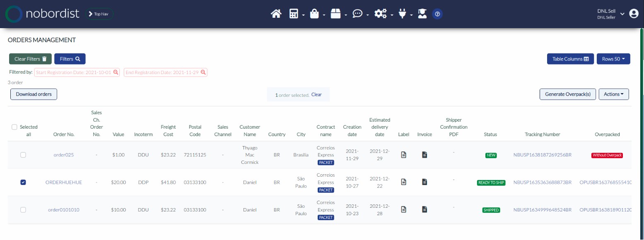
Task: Open invoice document for ORDERHUEHUE
Action: [x=424, y=182]
